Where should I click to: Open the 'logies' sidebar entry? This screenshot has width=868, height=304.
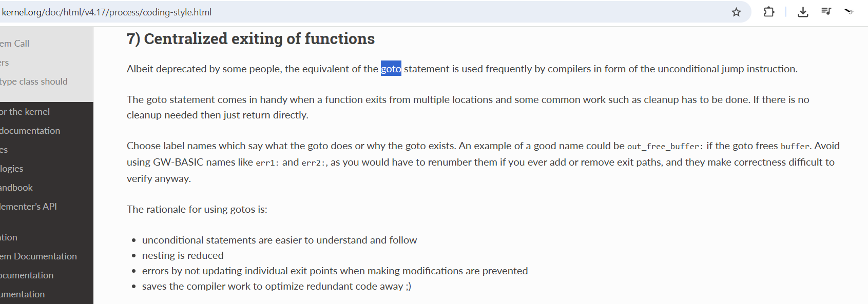[12, 169]
